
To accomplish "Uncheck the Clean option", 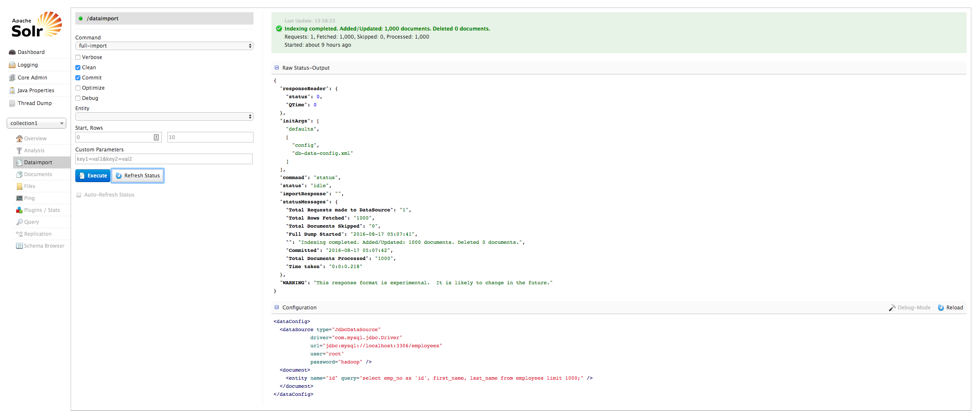I will click(78, 68).
